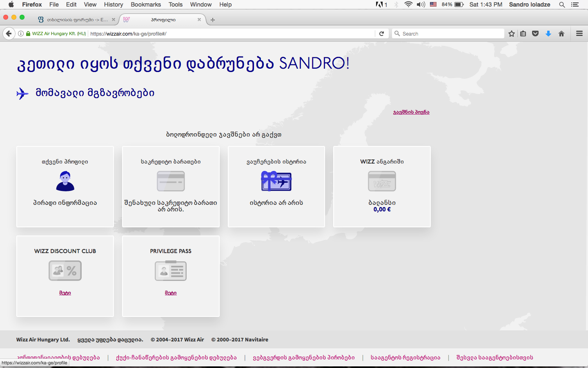Image resolution: width=588 pixels, height=368 pixels.
Task: Click inside the Search field
Action: pyautogui.click(x=448, y=34)
